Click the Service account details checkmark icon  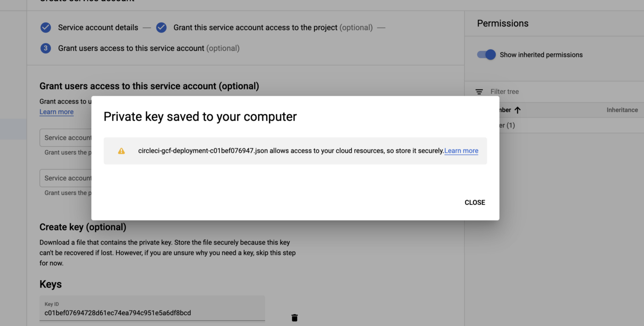(x=46, y=28)
